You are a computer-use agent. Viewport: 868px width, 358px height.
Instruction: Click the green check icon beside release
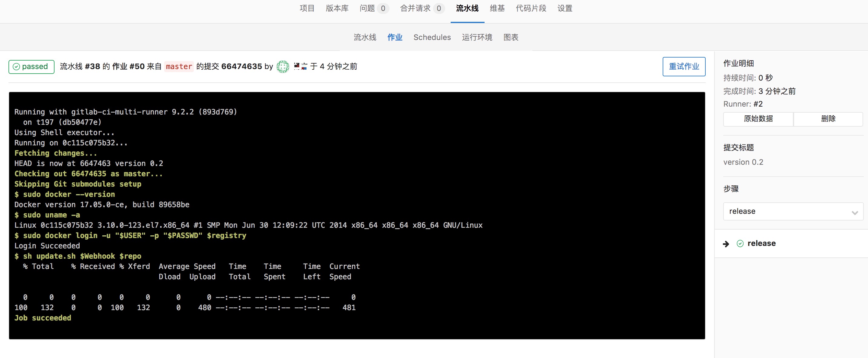pos(740,244)
